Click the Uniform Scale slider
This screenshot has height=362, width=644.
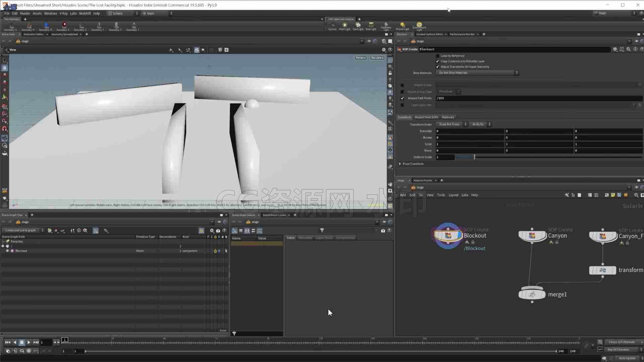tap(548, 157)
